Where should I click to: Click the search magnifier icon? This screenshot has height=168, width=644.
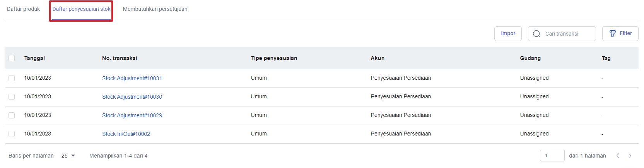(536, 34)
